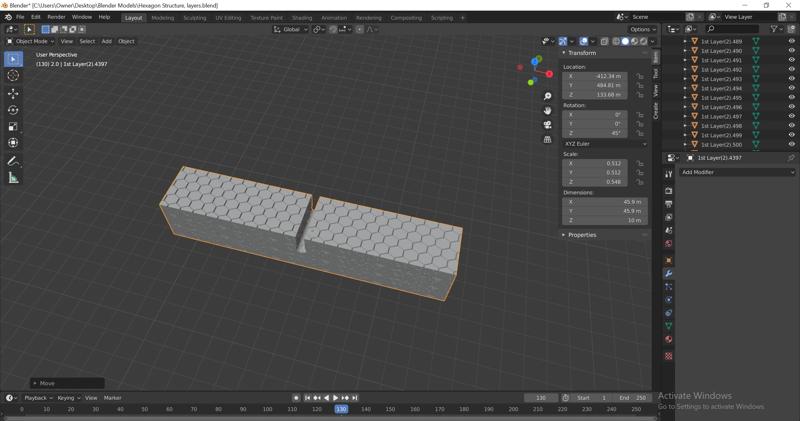Switch to material preview shading
Screen dimensions: 800x421
click(634, 41)
